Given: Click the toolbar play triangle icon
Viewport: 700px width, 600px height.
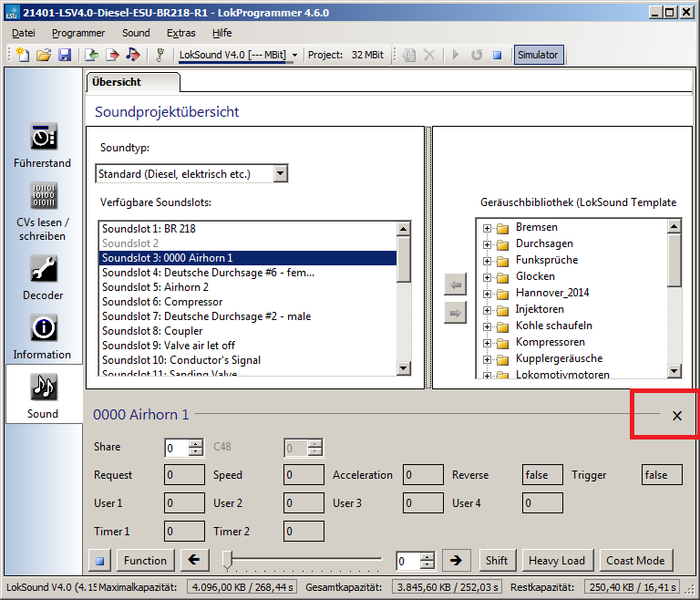Looking at the screenshot, I should (x=455, y=55).
